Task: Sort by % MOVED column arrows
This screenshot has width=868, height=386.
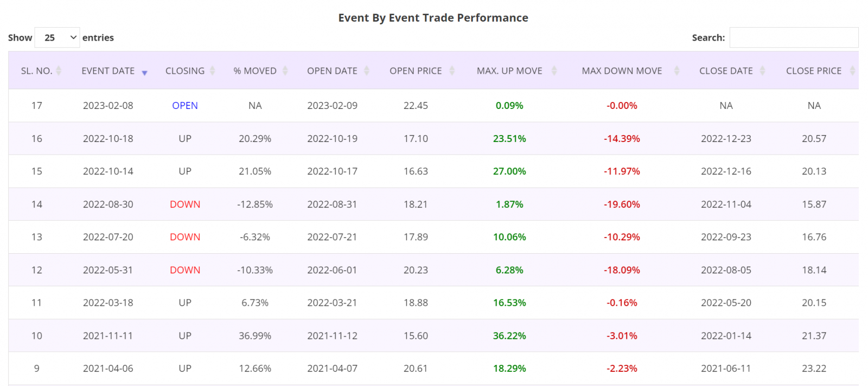Action: coord(285,70)
